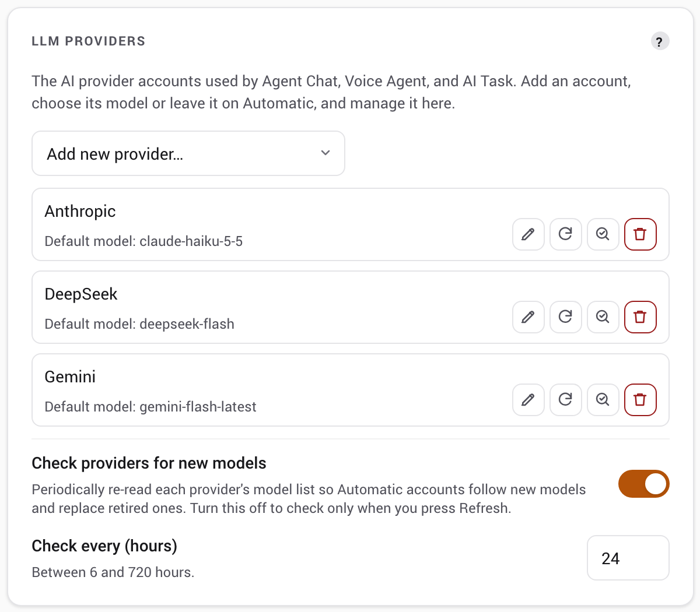Click 'Default model: gemini-flash-latest' text

150,407
